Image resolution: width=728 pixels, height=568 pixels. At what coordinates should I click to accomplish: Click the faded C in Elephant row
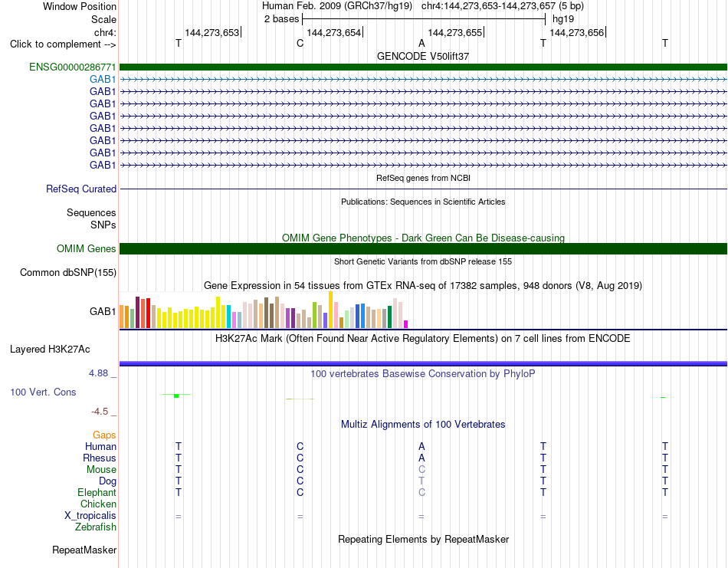tap(421, 492)
